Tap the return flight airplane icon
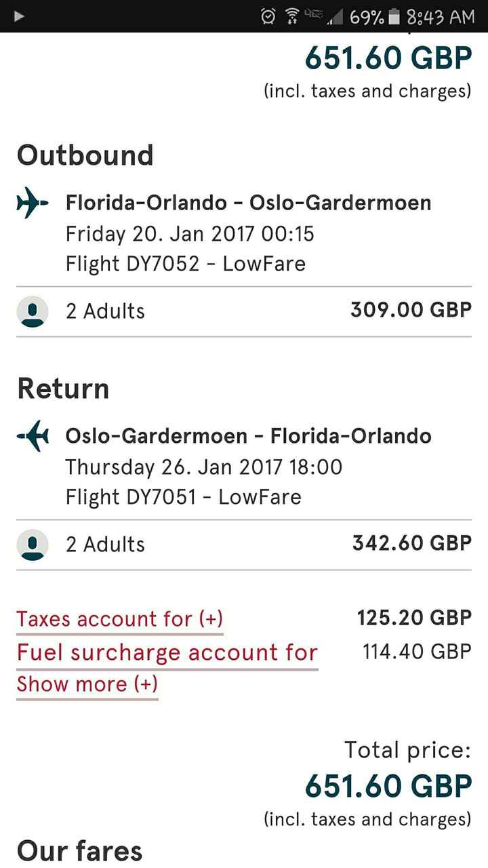Screen dimensions: 488x868 [33, 437]
